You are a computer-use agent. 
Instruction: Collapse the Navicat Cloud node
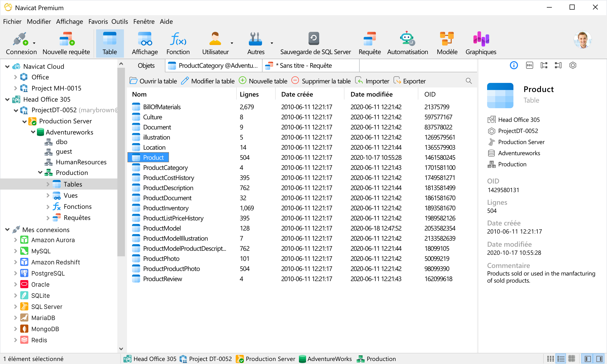7,66
